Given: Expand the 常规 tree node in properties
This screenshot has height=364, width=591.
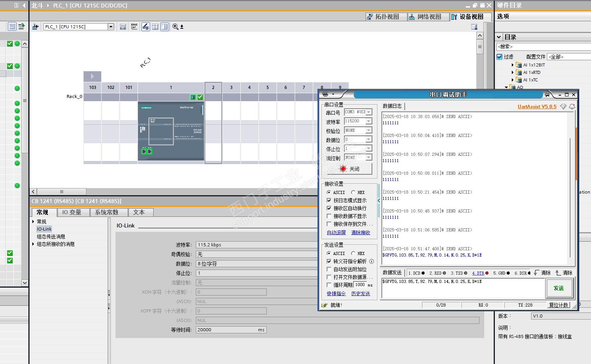Looking at the screenshot, I should pos(33,222).
